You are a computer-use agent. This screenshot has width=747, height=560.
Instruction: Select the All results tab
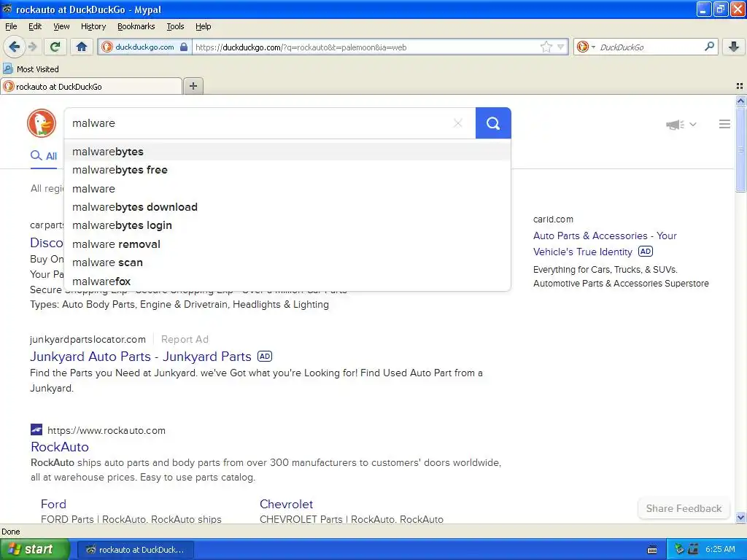(44, 156)
